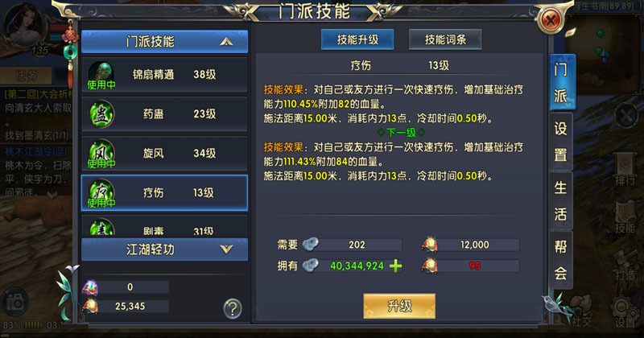Open the 帮会 side tab

point(560,260)
